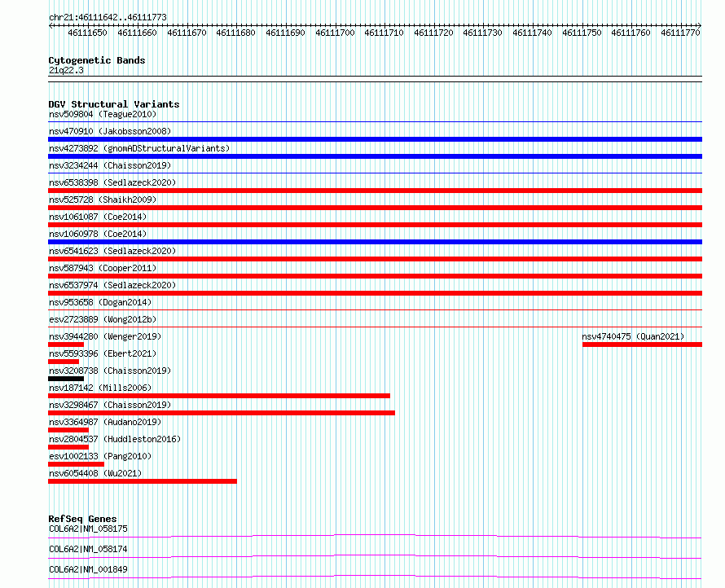Select the black nsv3208738 variant bar
Viewport: 725px width, 588px height.
(66, 379)
